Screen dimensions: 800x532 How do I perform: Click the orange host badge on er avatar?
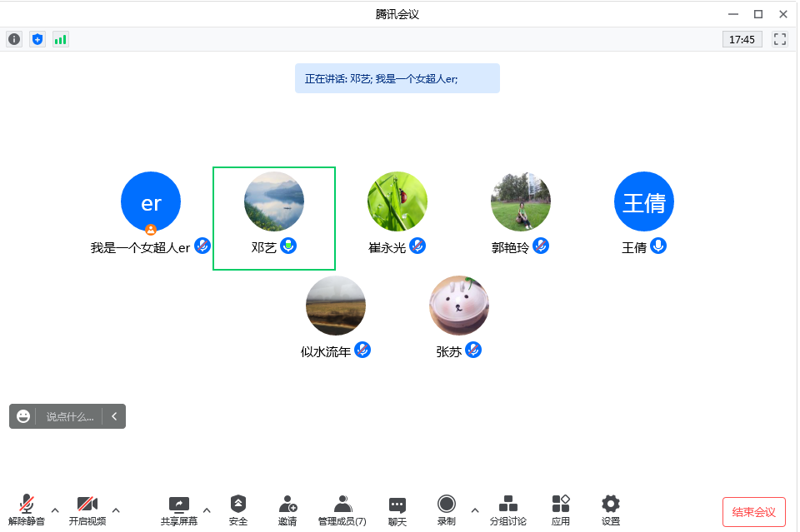click(x=151, y=229)
